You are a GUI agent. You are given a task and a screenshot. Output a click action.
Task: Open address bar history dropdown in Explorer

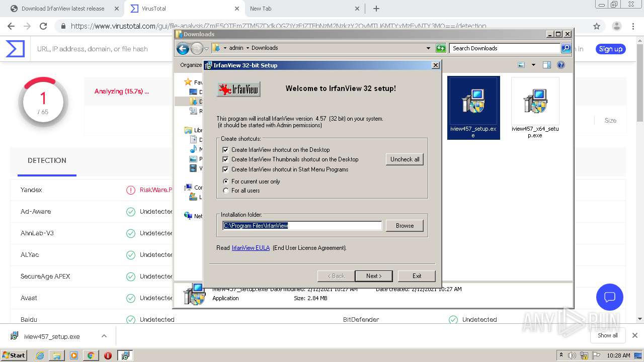click(x=428, y=48)
